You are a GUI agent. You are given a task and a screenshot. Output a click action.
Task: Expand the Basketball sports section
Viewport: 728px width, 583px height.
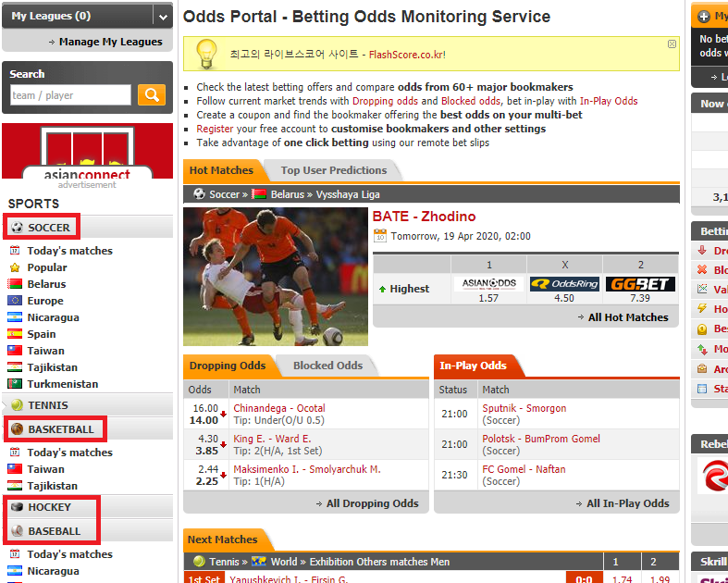coord(60,429)
